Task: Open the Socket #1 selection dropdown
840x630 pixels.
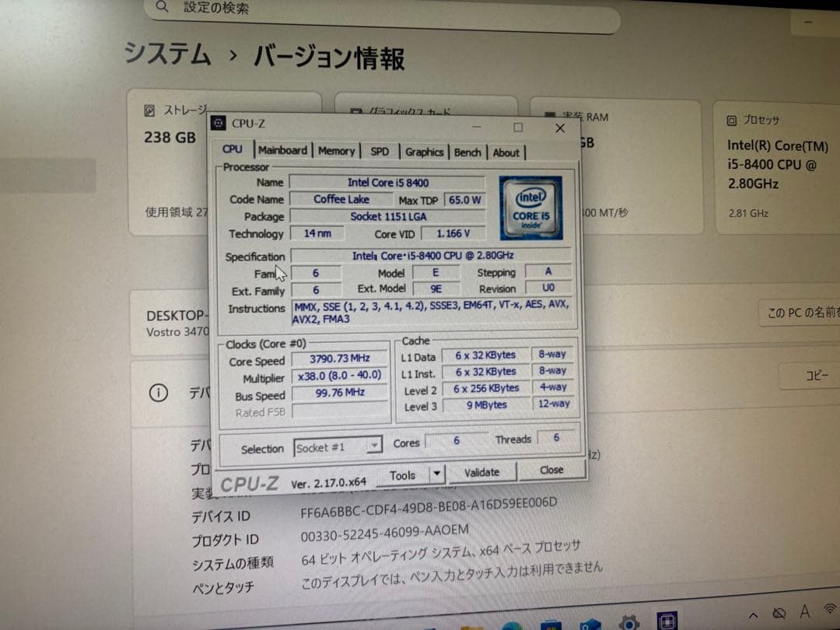Action: (x=338, y=447)
